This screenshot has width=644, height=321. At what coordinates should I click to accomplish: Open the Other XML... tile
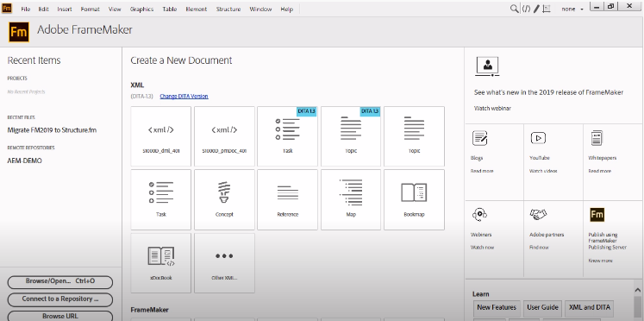pyautogui.click(x=224, y=263)
